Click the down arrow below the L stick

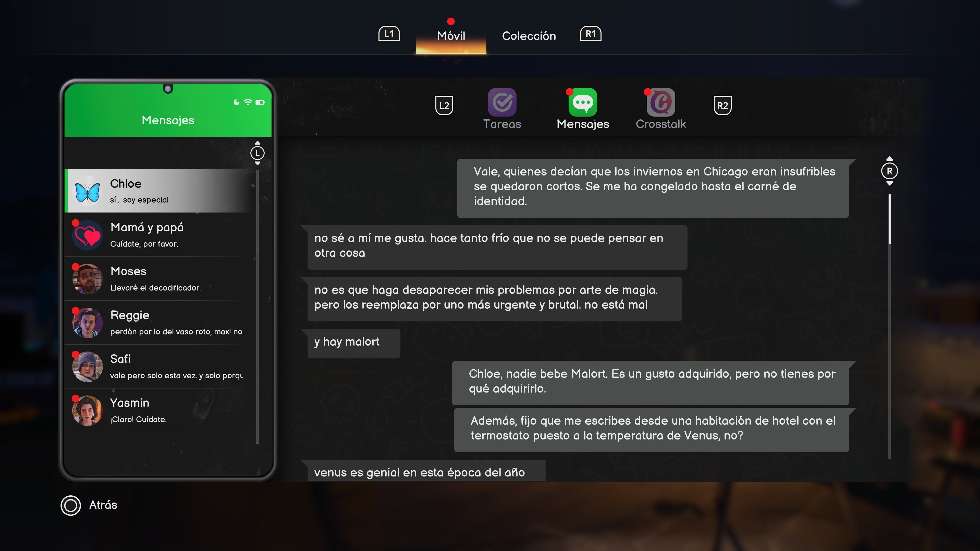tap(258, 164)
